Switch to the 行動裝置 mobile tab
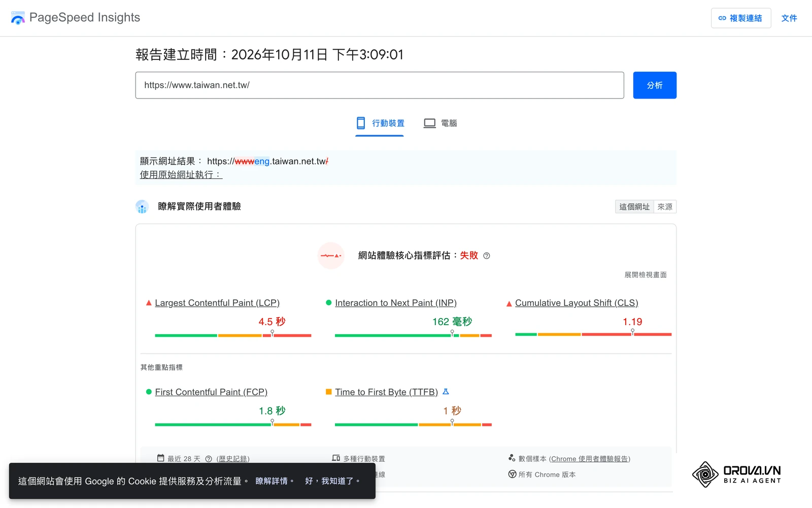Screen dimensions: 812x508 380,123
